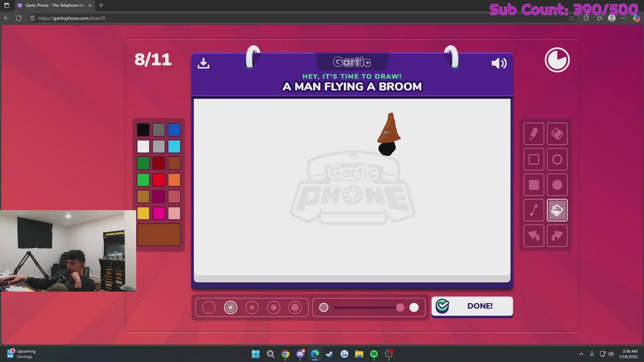Redo the undone stroke
644x362 pixels.
pyautogui.click(x=557, y=236)
